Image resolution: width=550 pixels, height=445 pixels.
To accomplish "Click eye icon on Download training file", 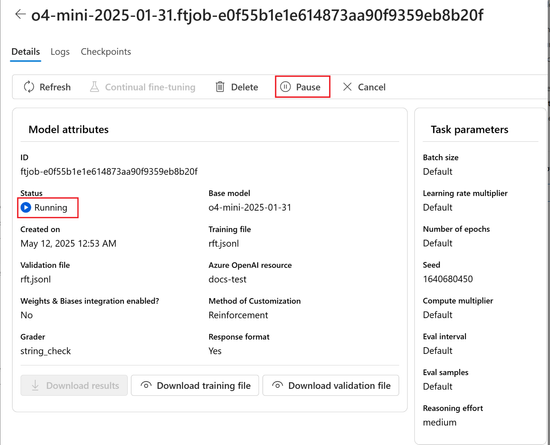I will pos(146,385).
